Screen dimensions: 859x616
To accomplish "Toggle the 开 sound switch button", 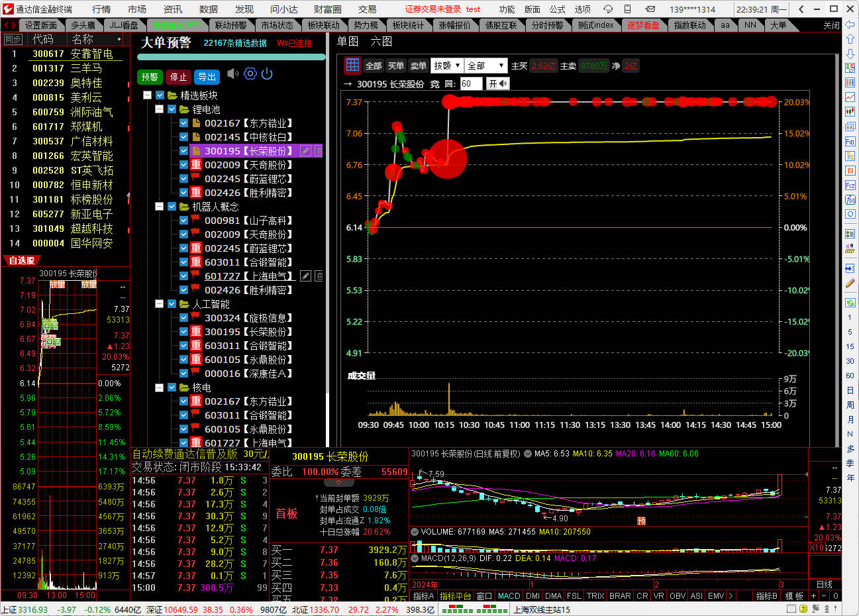I will (497, 83).
